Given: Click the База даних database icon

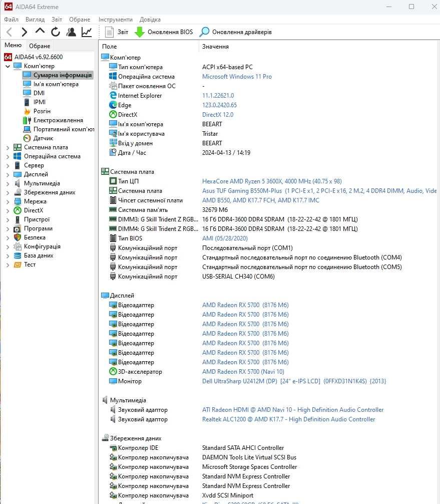Looking at the screenshot, I should (18, 255).
